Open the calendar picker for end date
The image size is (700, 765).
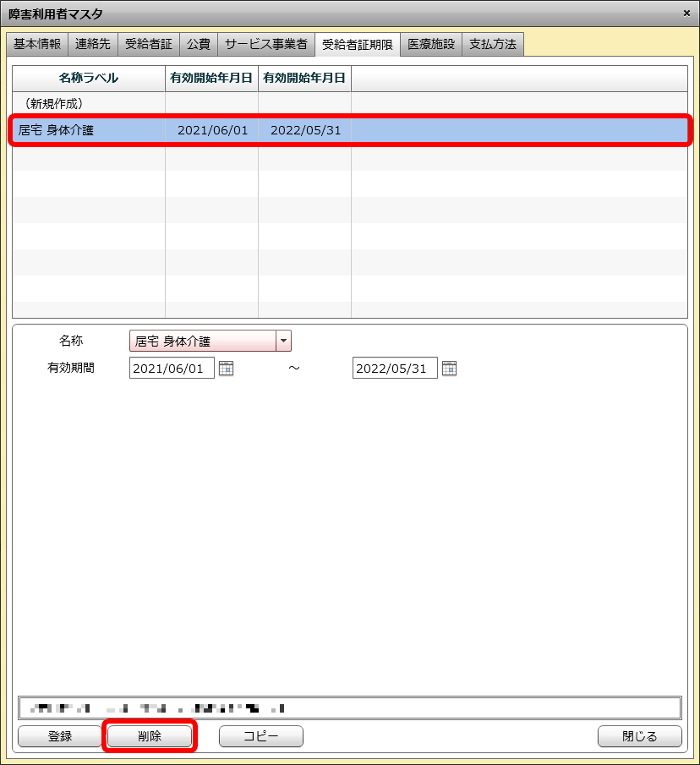click(449, 368)
